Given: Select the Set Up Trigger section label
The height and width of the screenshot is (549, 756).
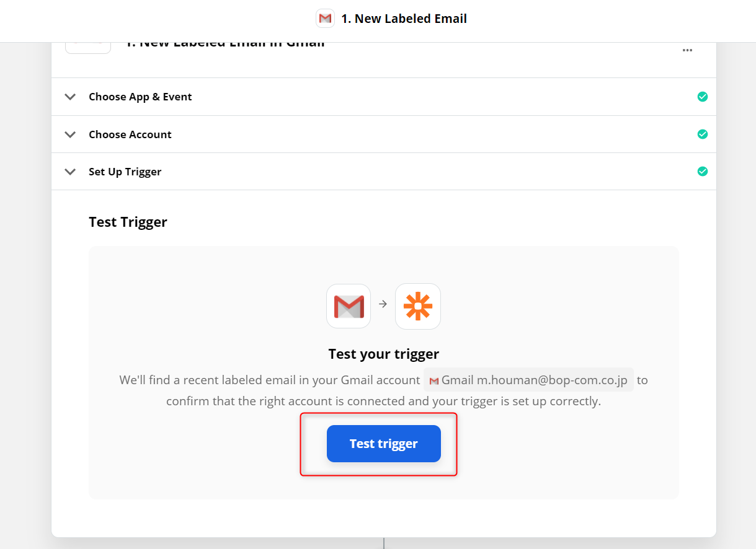Looking at the screenshot, I should point(125,172).
